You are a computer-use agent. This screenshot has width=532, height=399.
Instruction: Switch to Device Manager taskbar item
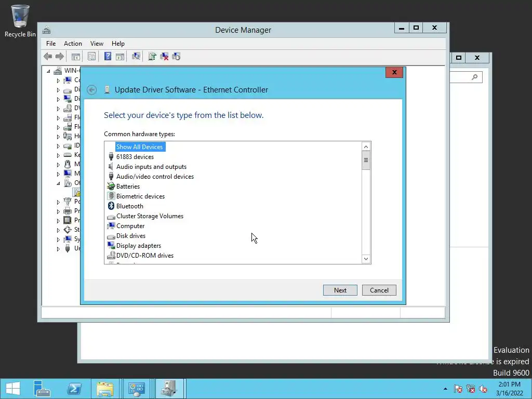click(x=169, y=389)
